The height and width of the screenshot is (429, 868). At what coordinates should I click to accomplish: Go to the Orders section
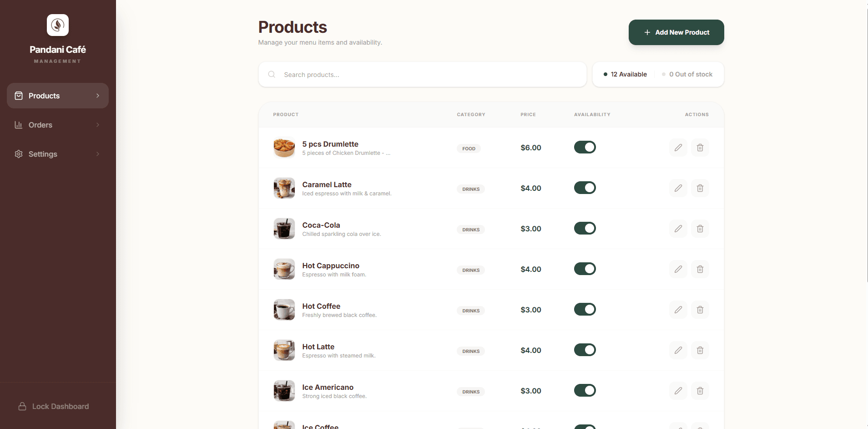(x=58, y=125)
